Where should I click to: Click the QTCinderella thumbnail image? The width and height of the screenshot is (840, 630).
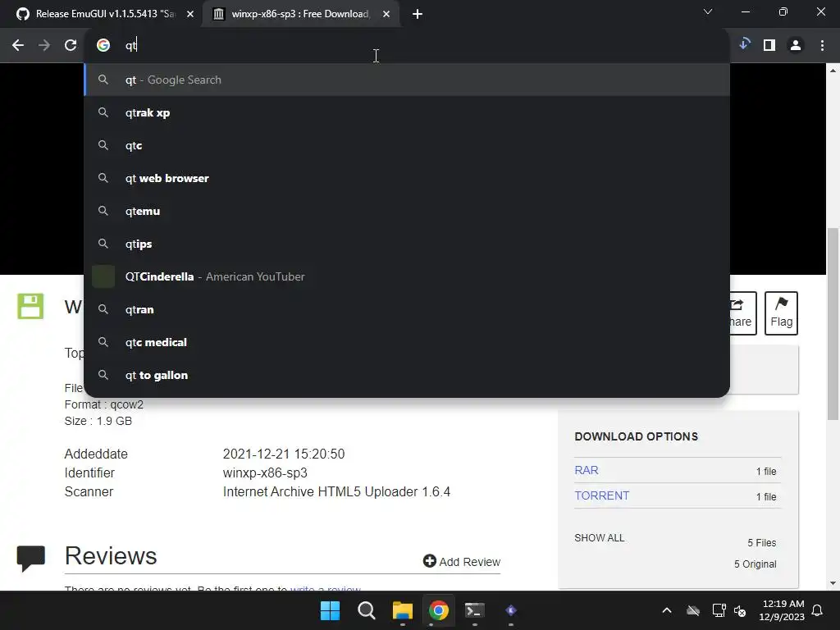click(103, 276)
